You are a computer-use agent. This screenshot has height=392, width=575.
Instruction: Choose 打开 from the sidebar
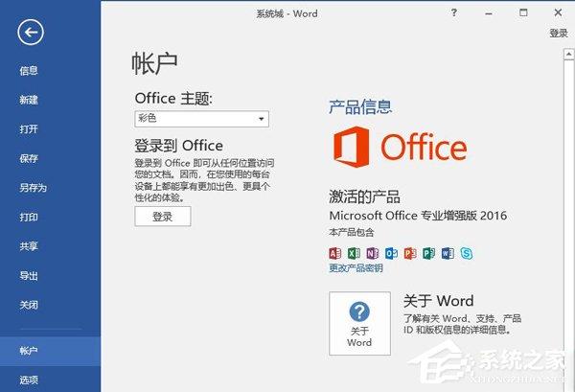(x=29, y=129)
